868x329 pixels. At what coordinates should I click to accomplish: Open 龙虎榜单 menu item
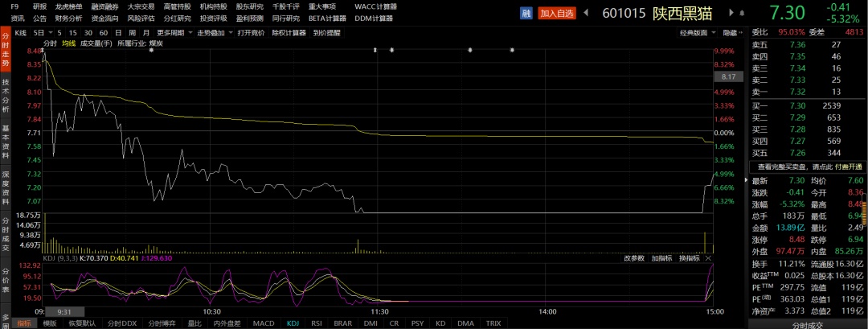[x=68, y=7]
